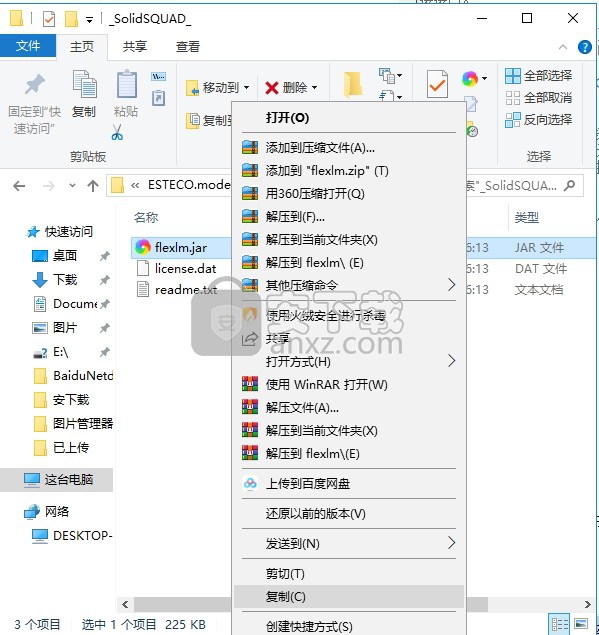Click the Paste shortcut icon

[x=158, y=98]
